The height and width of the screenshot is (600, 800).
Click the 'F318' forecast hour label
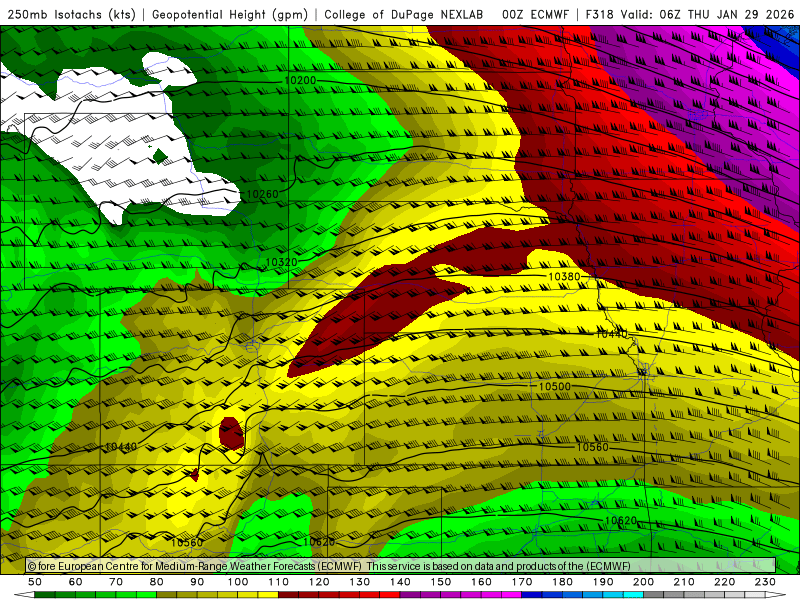(599, 14)
